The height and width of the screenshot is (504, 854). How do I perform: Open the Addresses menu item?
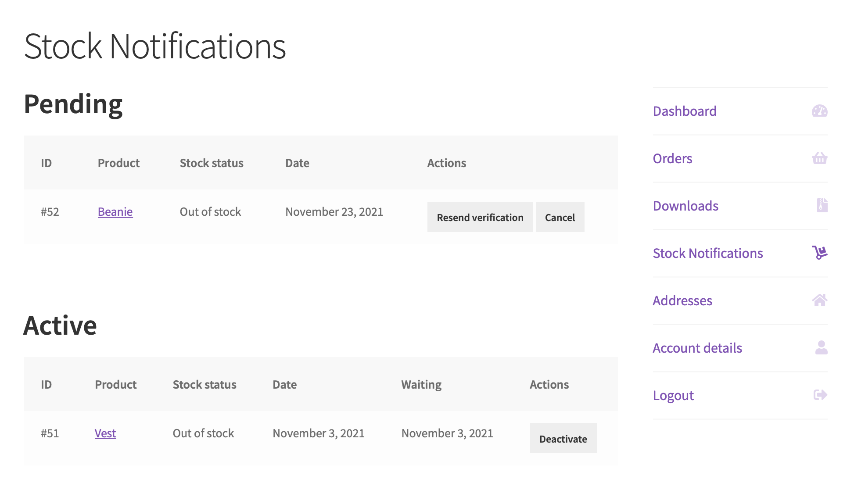click(x=682, y=300)
